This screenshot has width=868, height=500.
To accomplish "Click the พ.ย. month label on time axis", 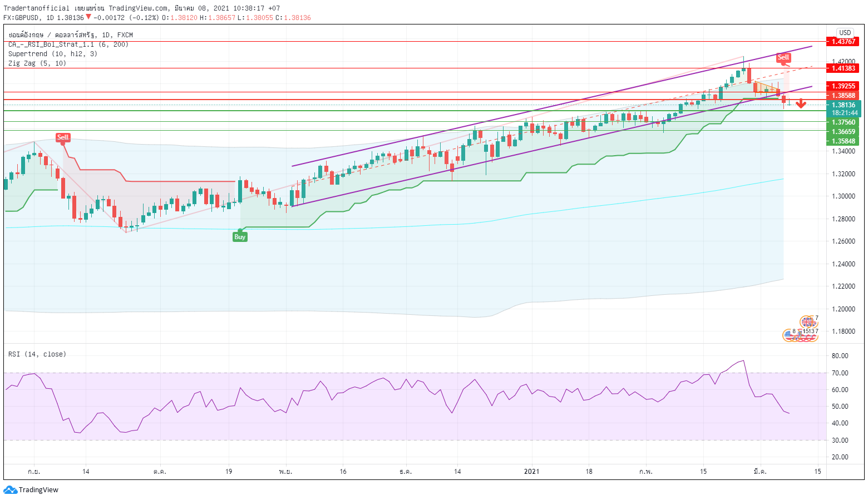I will (x=286, y=472).
